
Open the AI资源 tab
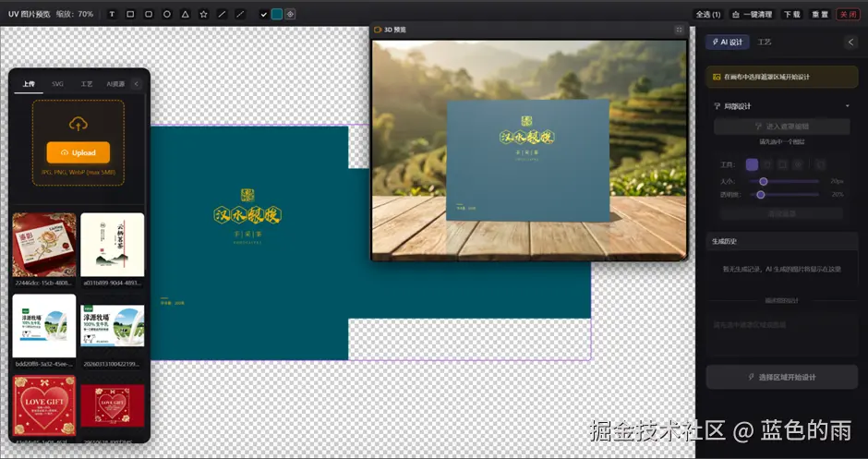(115, 84)
